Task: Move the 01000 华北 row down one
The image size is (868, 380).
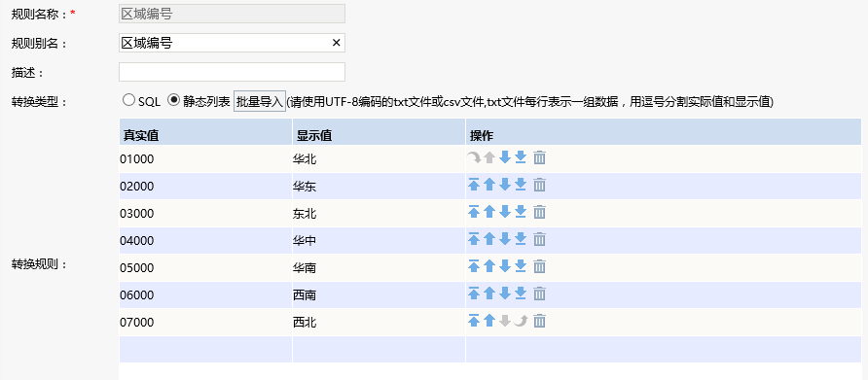Action: (x=504, y=158)
